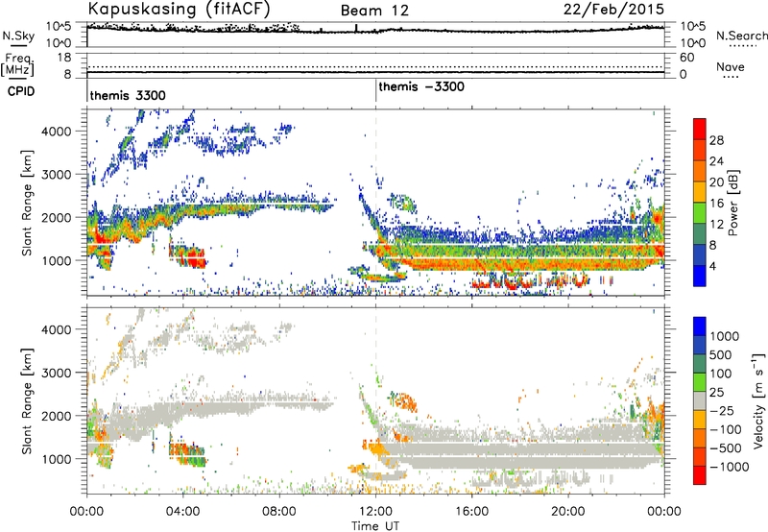Click the 'CPID' row label
The image size is (768, 532).
[21, 91]
